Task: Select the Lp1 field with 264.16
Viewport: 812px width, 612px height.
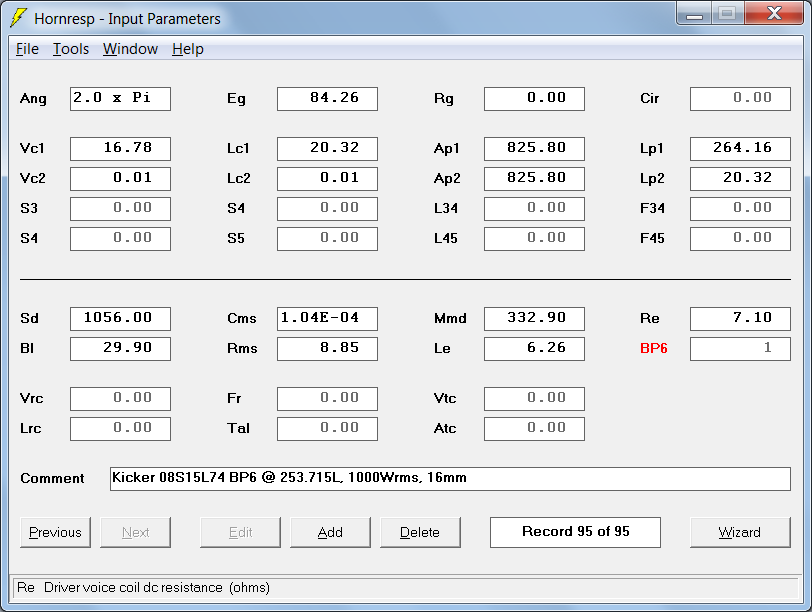Action: click(x=741, y=149)
